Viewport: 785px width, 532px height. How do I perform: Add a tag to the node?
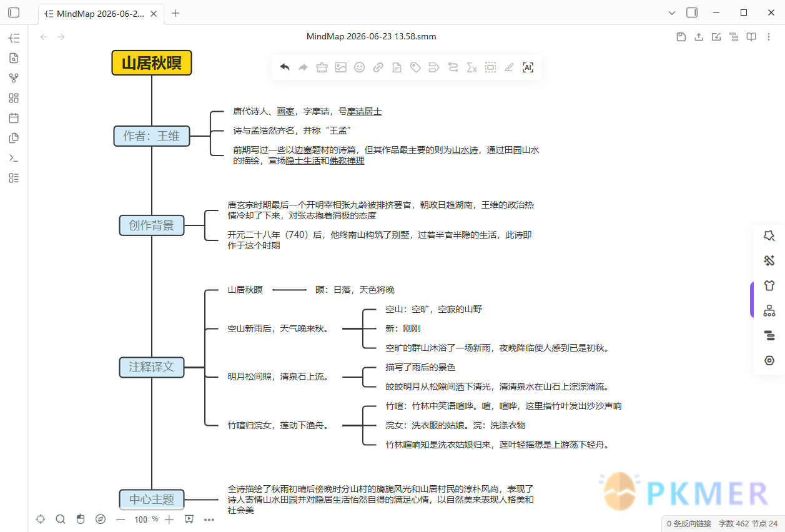[415, 67]
